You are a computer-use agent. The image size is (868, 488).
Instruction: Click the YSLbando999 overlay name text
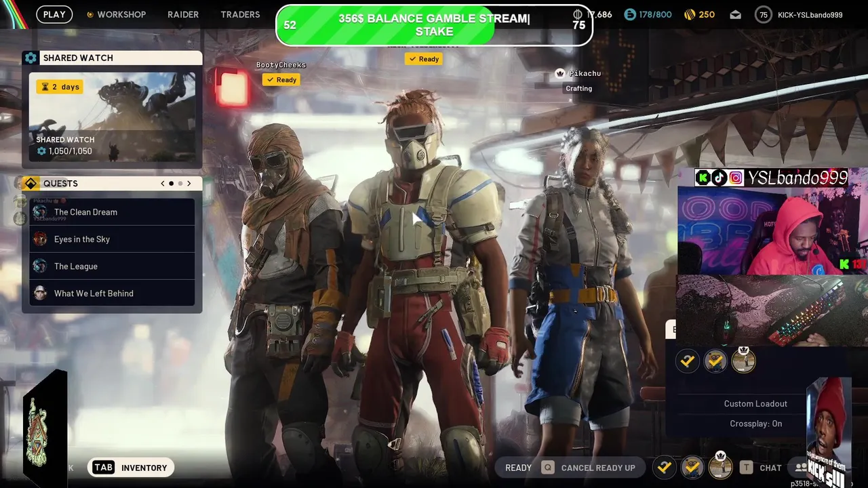pyautogui.click(x=797, y=178)
